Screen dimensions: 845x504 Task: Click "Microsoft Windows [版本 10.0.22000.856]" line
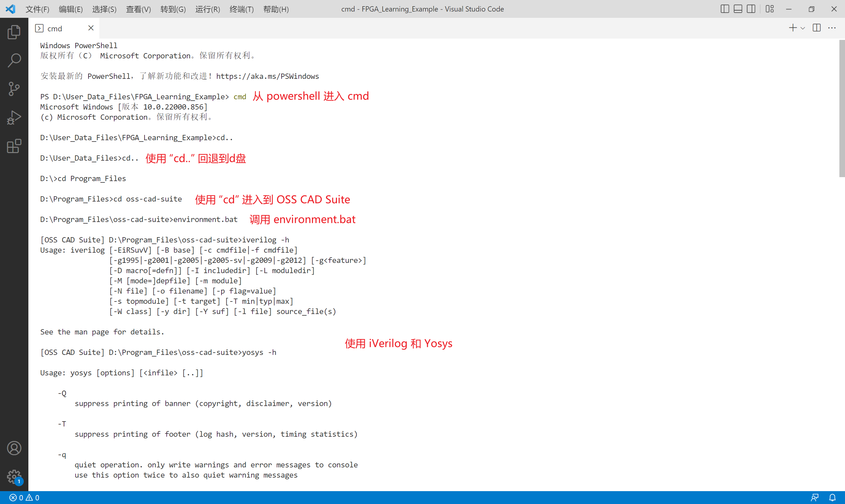pyautogui.click(x=124, y=107)
